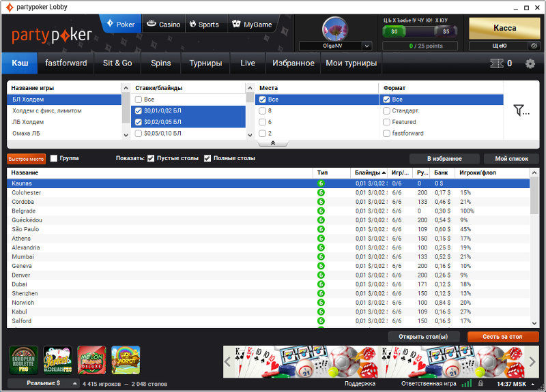Show next promo banner with right arrow

click(532, 362)
